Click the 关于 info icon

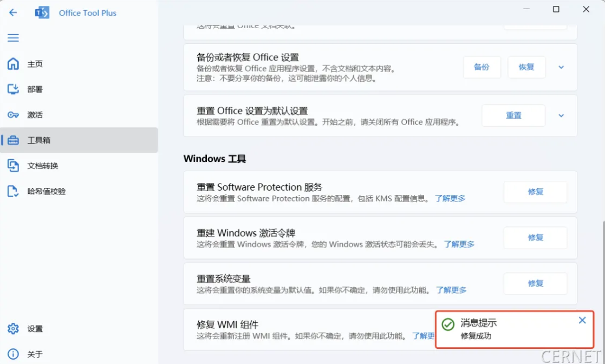click(13, 354)
